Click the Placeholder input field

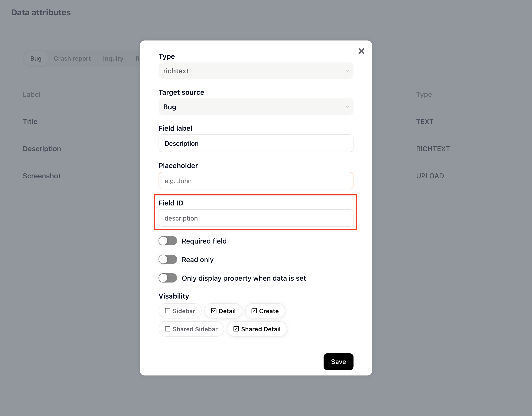256,181
